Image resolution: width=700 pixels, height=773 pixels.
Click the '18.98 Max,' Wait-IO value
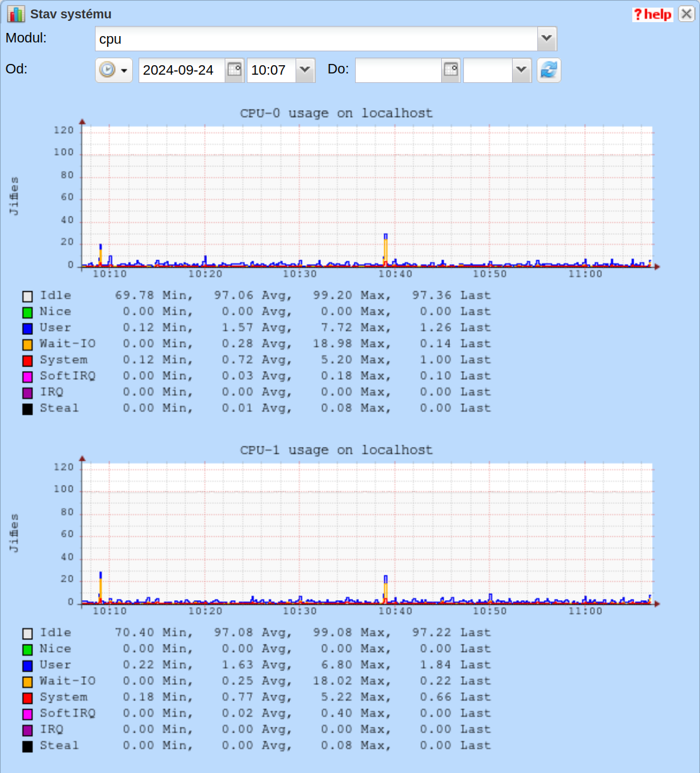tap(352, 344)
